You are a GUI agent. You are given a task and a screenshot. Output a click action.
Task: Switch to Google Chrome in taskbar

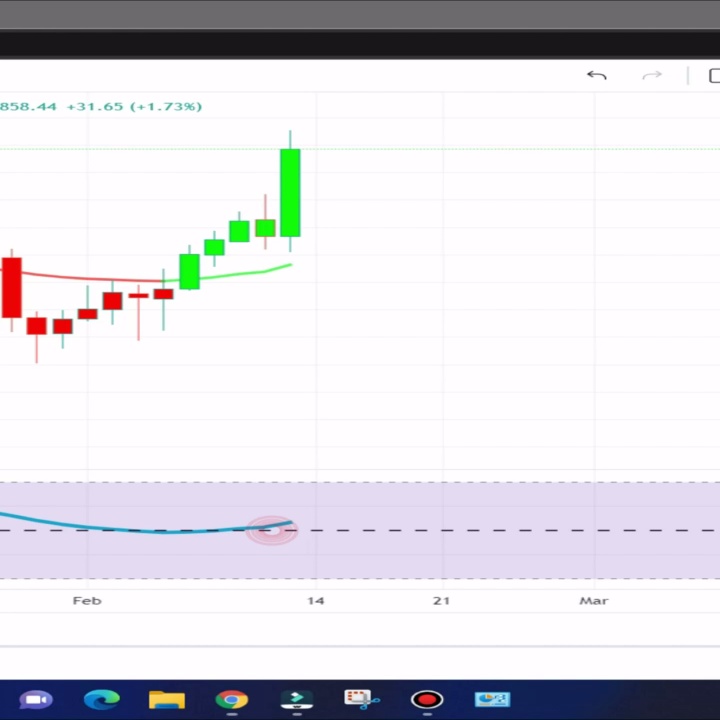coord(232,699)
